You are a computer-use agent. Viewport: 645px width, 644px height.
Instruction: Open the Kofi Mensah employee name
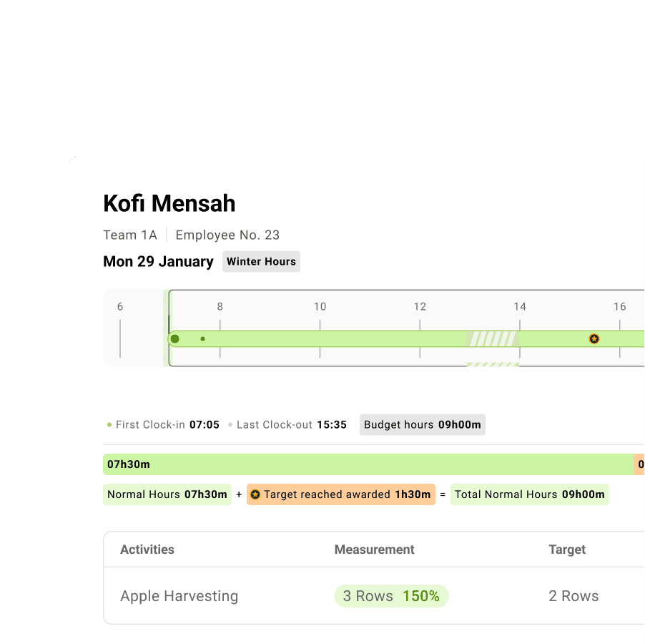(169, 203)
